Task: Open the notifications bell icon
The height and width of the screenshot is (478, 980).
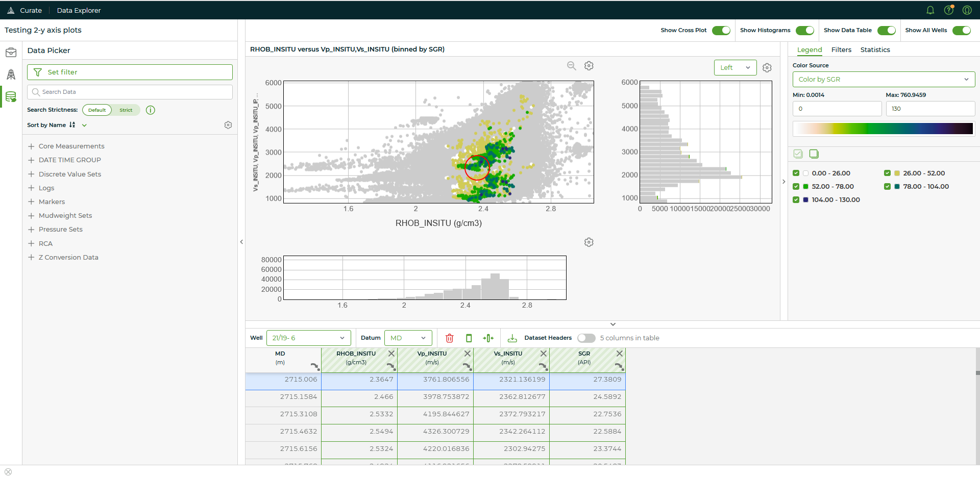Action: tap(930, 10)
